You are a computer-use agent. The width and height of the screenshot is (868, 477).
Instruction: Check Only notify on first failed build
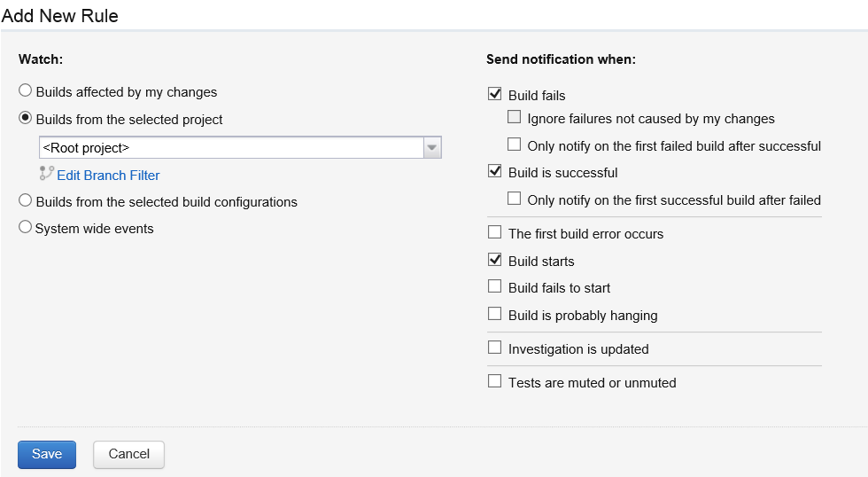[x=515, y=145]
